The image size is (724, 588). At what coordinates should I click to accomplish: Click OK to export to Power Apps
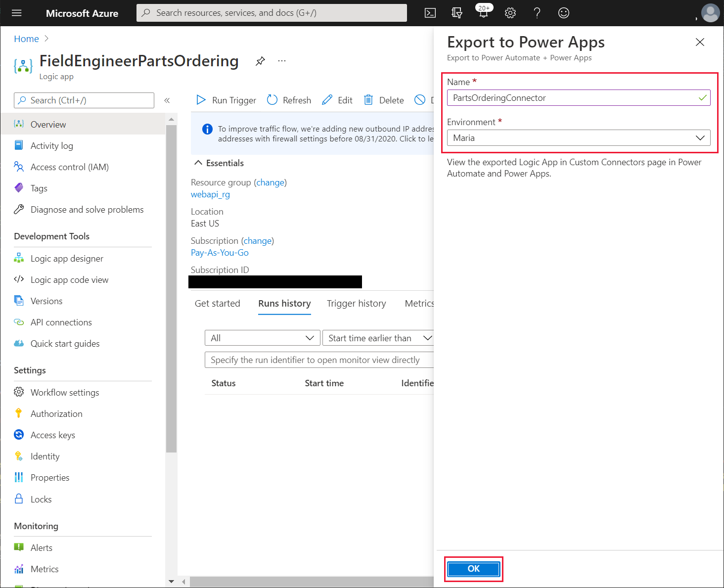(473, 569)
